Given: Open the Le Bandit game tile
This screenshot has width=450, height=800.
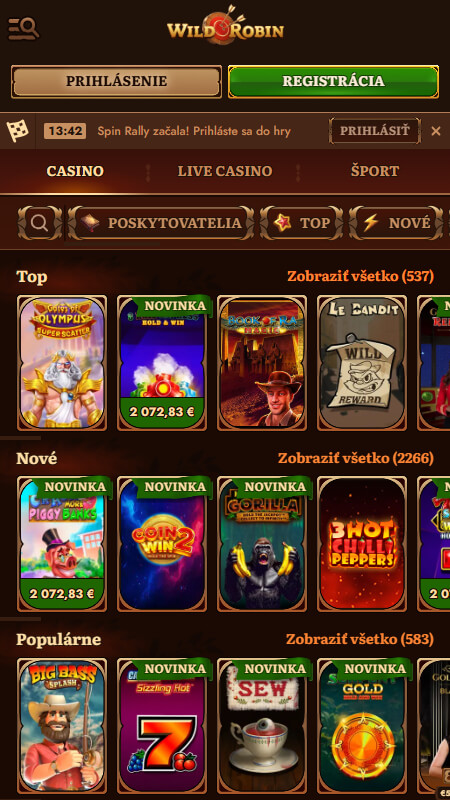Looking at the screenshot, I should click(362, 363).
